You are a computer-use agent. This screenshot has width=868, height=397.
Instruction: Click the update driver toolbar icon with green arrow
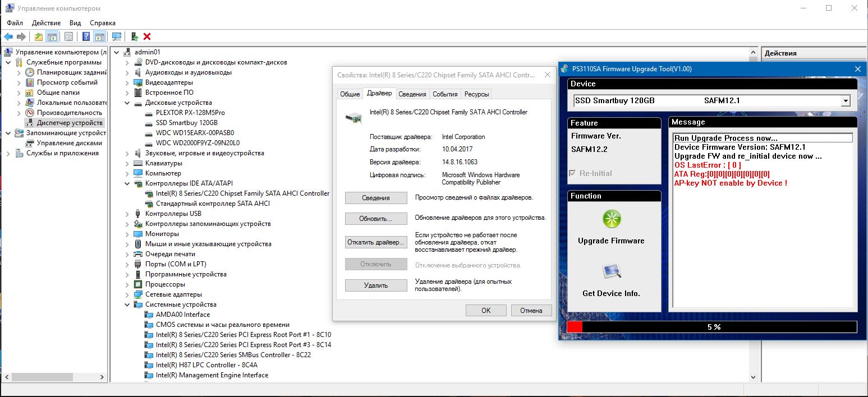[135, 36]
